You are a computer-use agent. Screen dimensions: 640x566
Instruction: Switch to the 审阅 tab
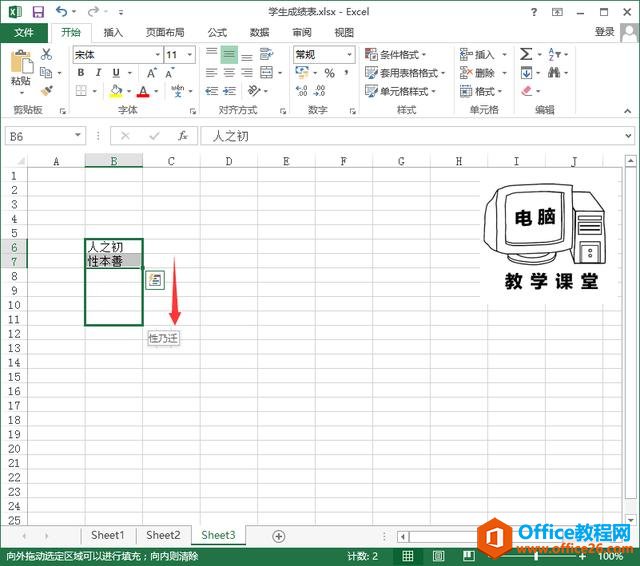[x=302, y=32]
